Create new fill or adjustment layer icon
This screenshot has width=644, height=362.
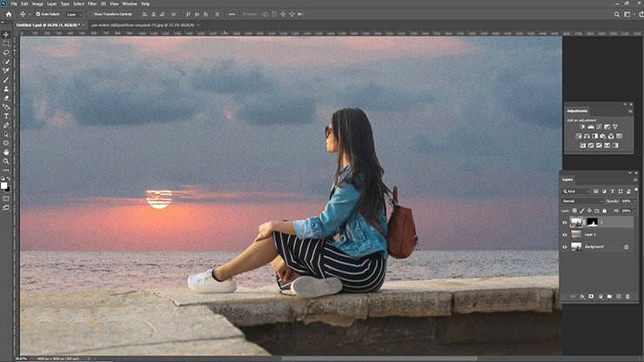pyautogui.click(x=600, y=296)
